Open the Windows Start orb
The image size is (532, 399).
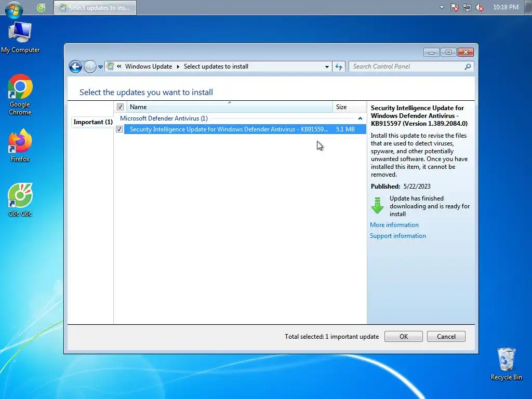(x=14, y=8)
